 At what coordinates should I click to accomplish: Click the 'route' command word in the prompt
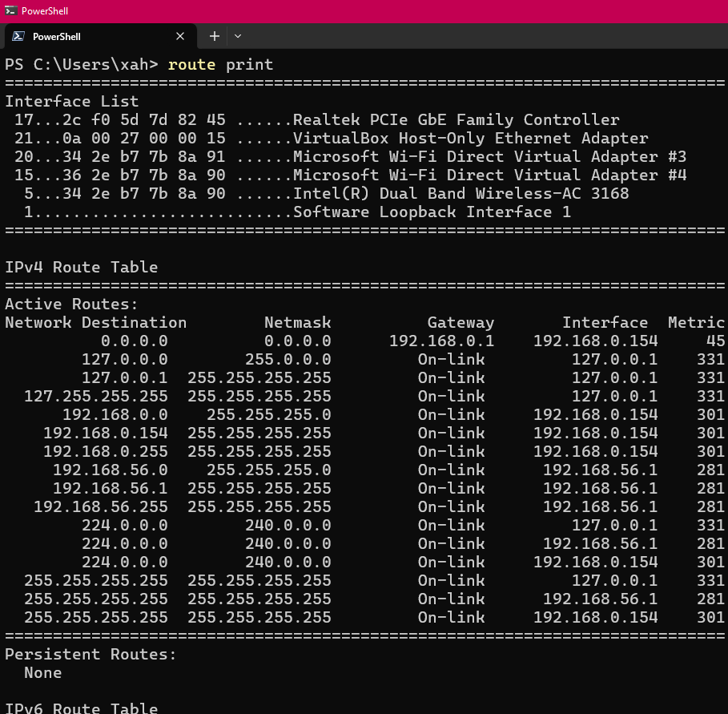pyautogui.click(x=191, y=64)
